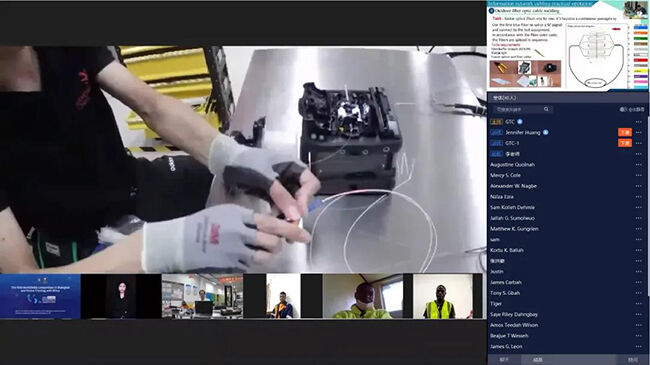Open more options for GTC participant

coord(638,122)
